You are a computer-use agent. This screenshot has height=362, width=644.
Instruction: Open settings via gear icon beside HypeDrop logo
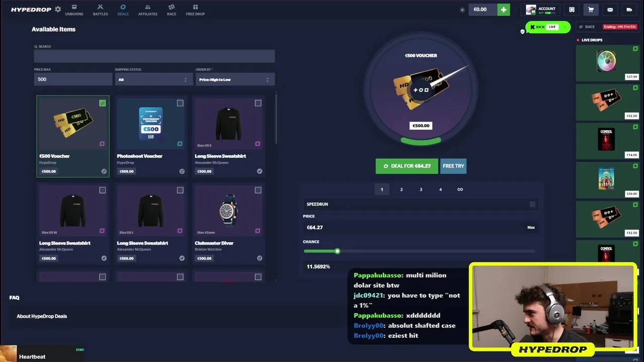(x=58, y=10)
